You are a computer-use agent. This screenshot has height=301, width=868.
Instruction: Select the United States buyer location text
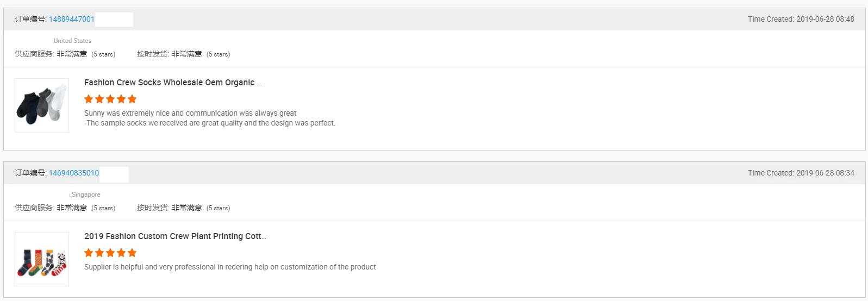pos(72,41)
